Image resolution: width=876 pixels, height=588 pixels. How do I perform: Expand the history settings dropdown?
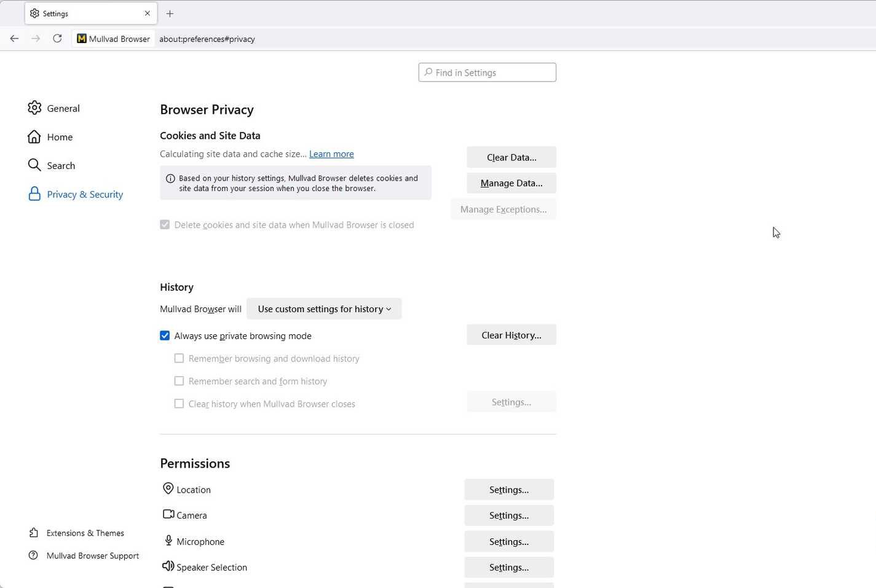click(324, 309)
